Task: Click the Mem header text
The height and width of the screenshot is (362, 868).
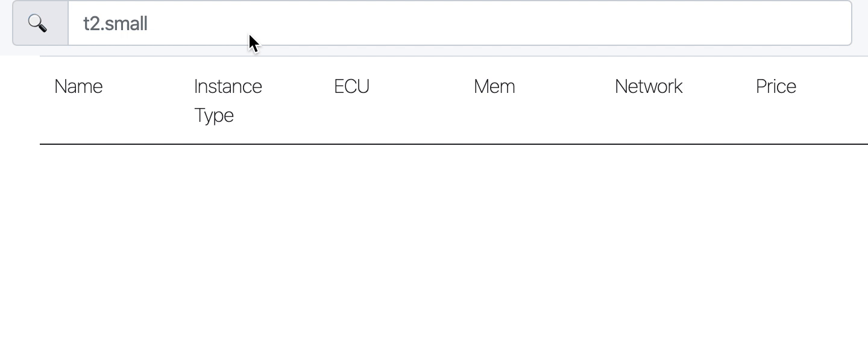Action: point(494,86)
